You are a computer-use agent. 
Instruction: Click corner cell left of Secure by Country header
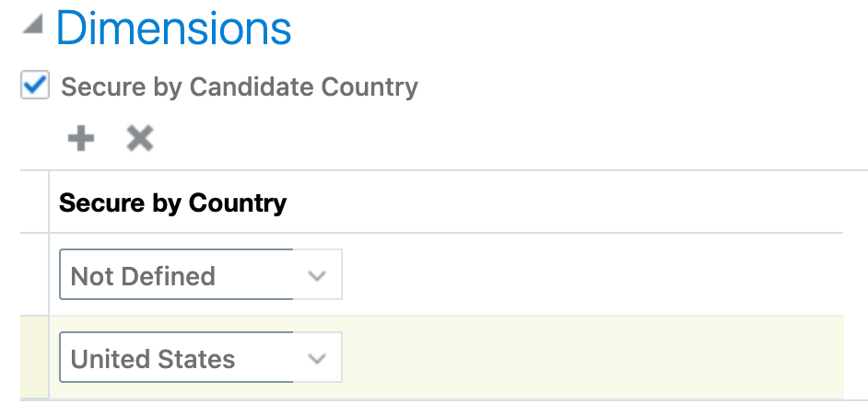[x=34, y=202]
